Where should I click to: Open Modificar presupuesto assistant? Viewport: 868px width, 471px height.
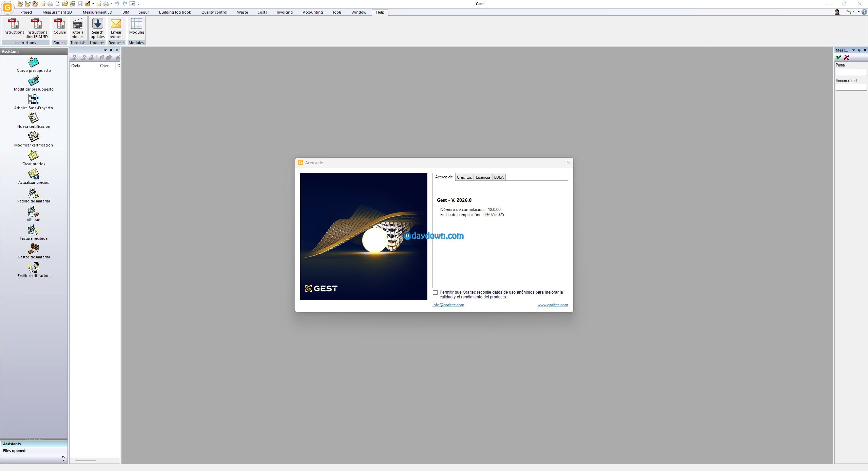pyautogui.click(x=34, y=83)
